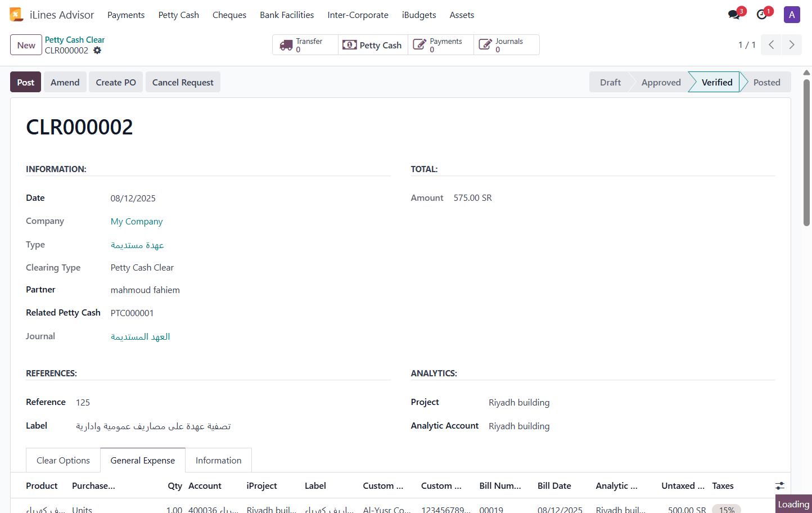Open the Assets menu

462,15
